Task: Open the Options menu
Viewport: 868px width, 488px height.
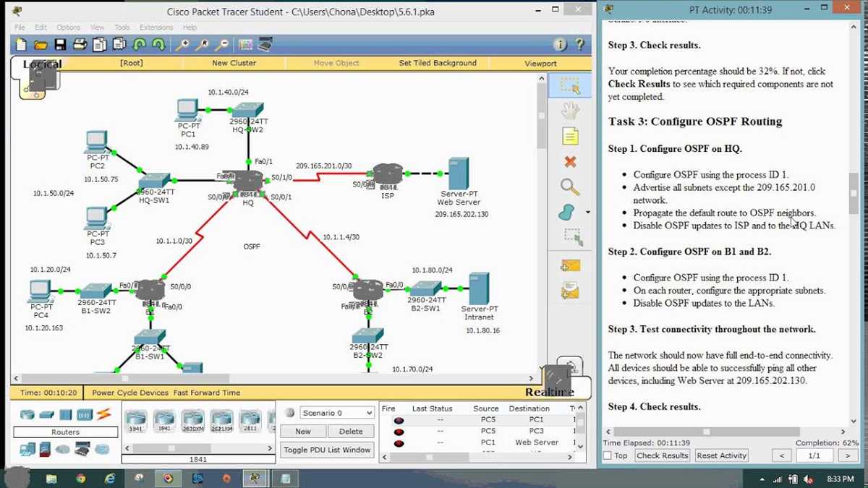Action: [x=69, y=27]
